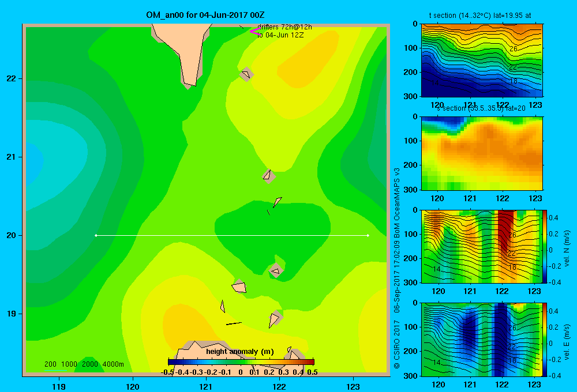Viewport: 577px width, 392px height.
Task: Click the "0.5" tick of height anomaly colorbar
Action: coord(312,372)
